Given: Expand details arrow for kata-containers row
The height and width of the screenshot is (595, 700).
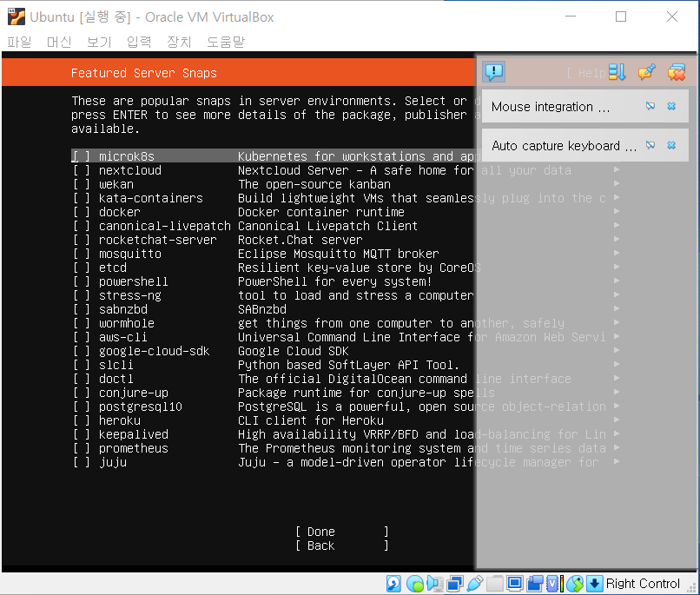Looking at the screenshot, I should click(617, 197).
